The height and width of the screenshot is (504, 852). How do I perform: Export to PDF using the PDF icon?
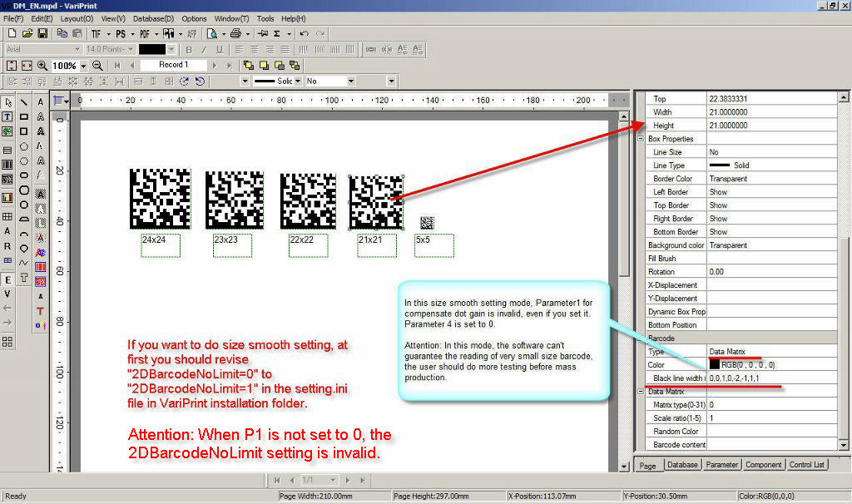[x=144, y=33]
